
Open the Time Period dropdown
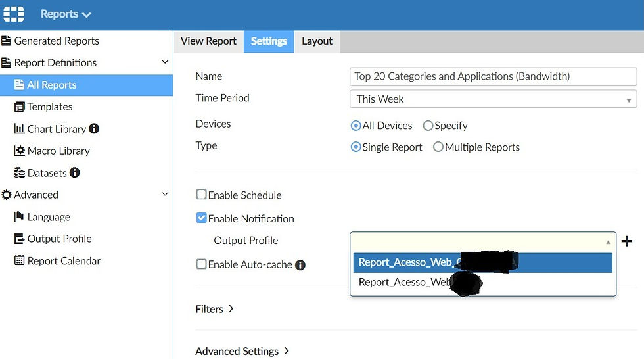coord(494,99)
